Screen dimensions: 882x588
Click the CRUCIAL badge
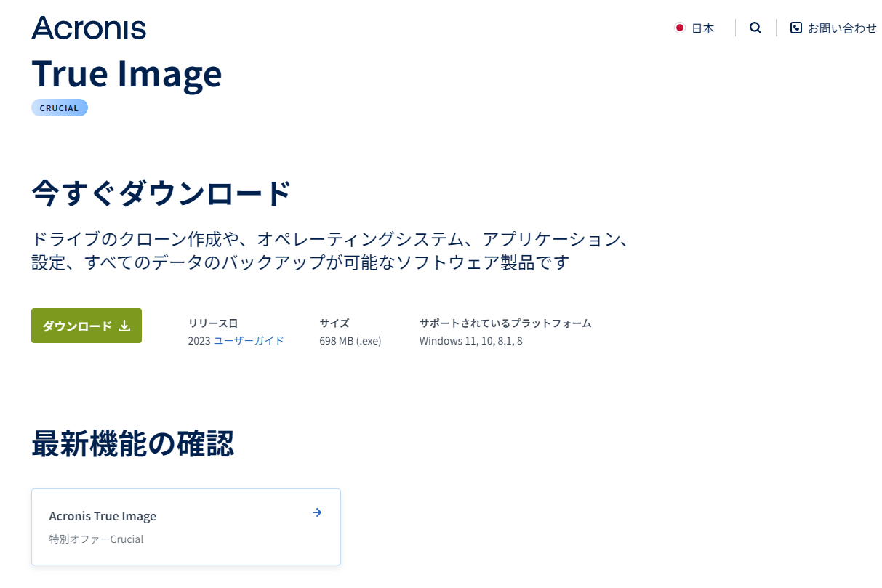click(60, 107)
